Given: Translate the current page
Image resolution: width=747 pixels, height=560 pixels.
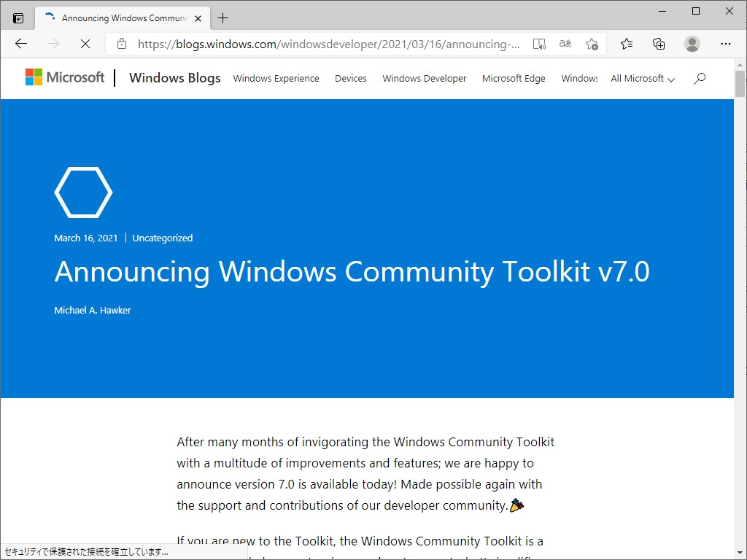Looking at the screenshot, I should [565, 44].
